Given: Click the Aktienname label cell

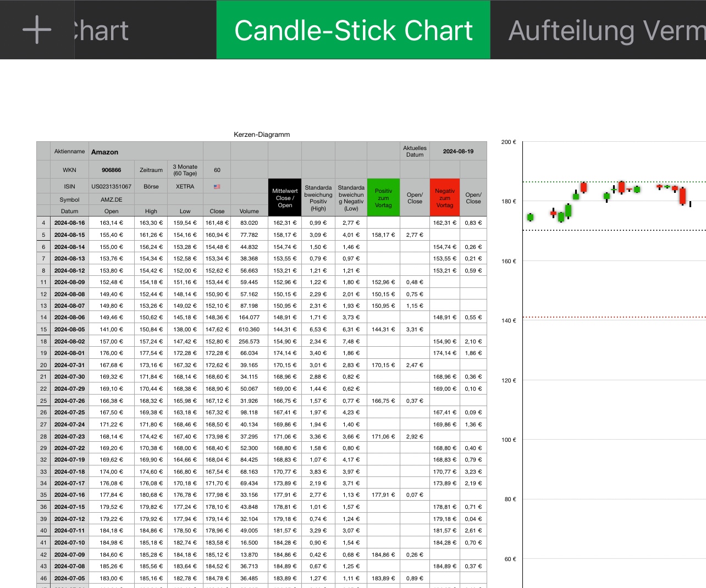Looking at the screenshot, I should (70, 151).
